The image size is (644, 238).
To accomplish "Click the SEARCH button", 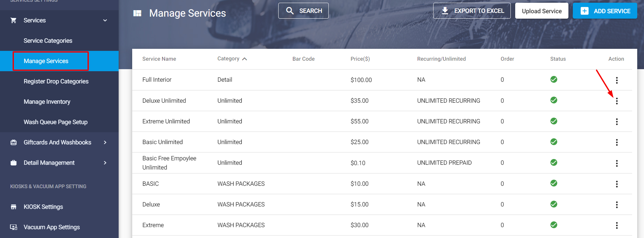I will [303, 11].
